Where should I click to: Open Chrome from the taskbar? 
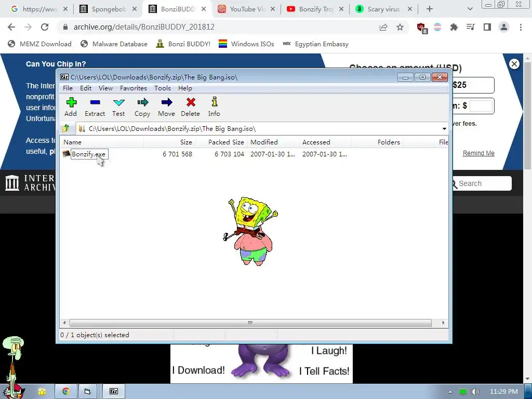click(x=66, y=392)
